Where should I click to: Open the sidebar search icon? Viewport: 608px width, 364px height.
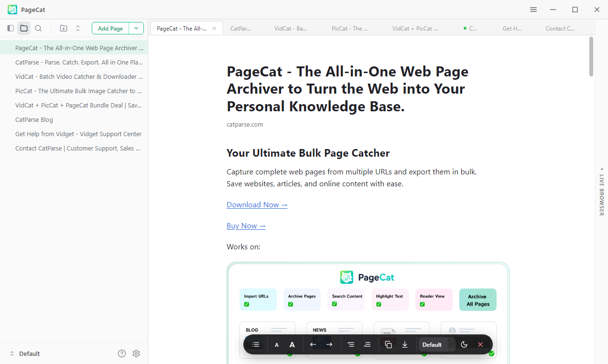coord(38,28)
